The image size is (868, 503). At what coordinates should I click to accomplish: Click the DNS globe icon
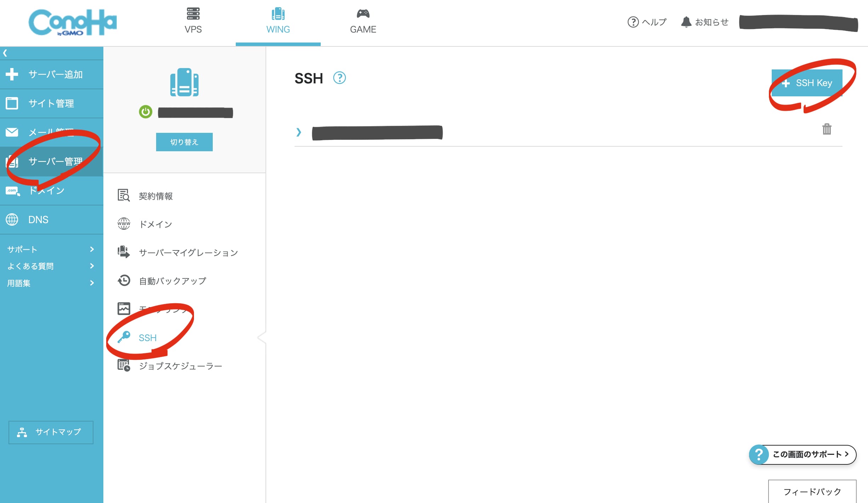point(12,220)
